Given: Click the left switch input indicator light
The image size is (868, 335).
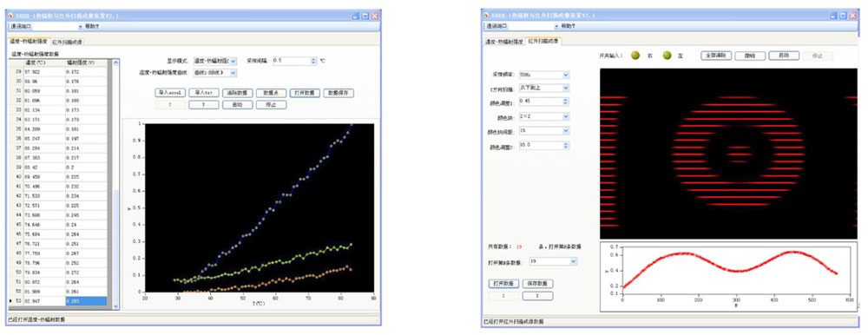Looking at the screenshot, I should point(667,55).
